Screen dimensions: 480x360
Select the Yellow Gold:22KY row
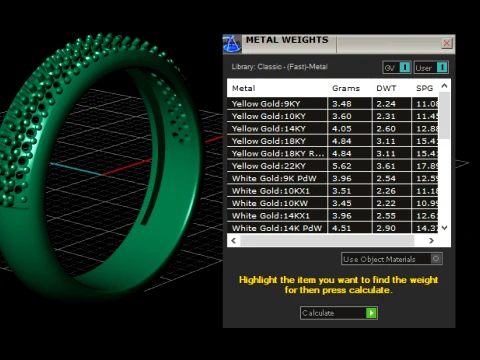332,166
